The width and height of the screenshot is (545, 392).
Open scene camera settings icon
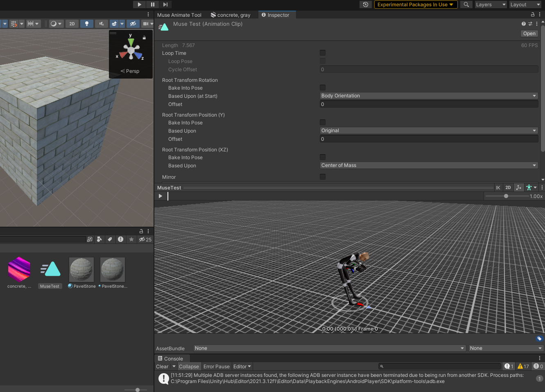(145, 24)
